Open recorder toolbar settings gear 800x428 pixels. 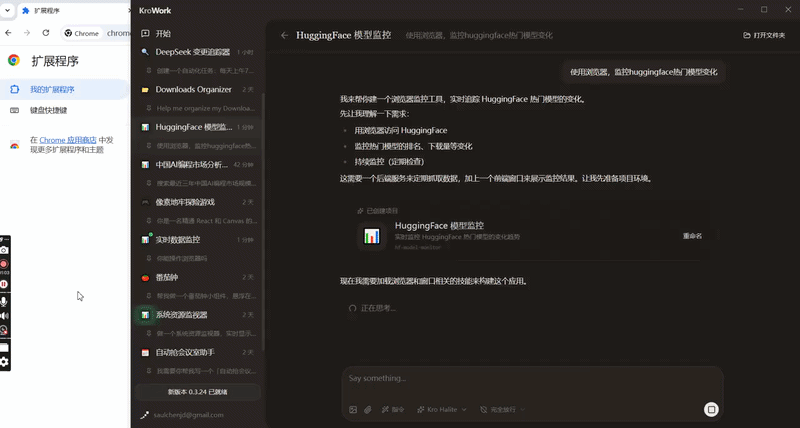click(4, 362)
